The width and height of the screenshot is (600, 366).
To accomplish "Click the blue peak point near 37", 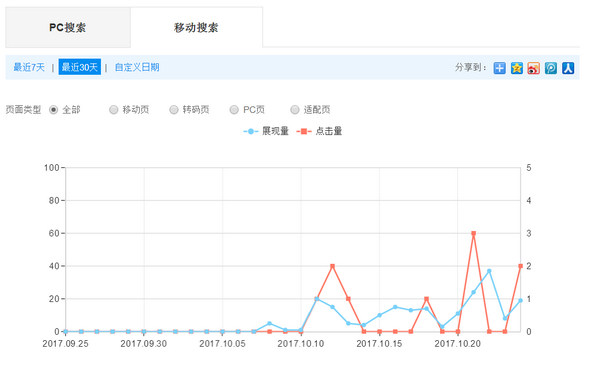I will 489,271.
